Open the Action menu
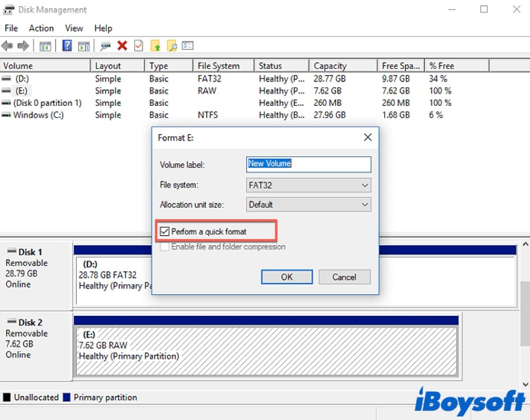The width and height of the screenshot is (530, 420). [x=41, y=28]
